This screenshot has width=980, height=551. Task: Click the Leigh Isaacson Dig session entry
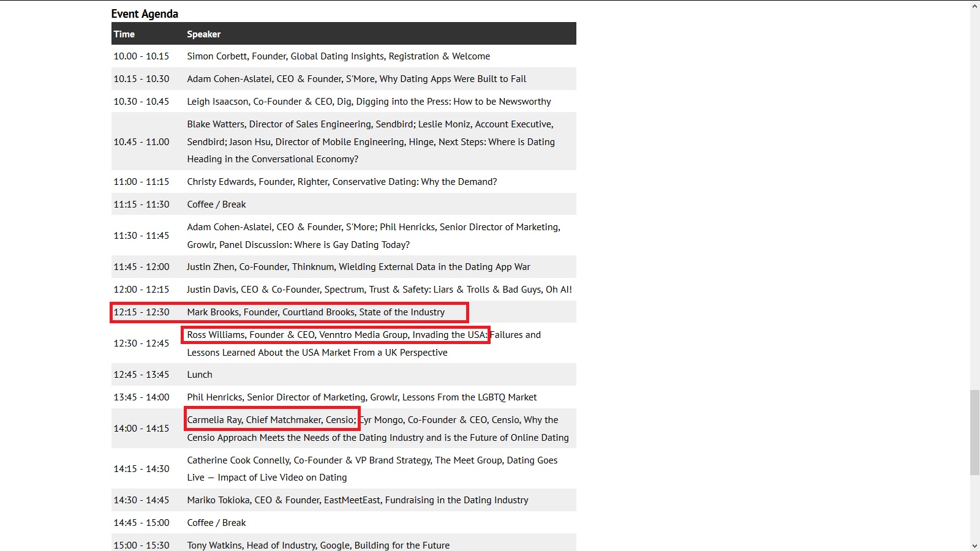point(369,102)
